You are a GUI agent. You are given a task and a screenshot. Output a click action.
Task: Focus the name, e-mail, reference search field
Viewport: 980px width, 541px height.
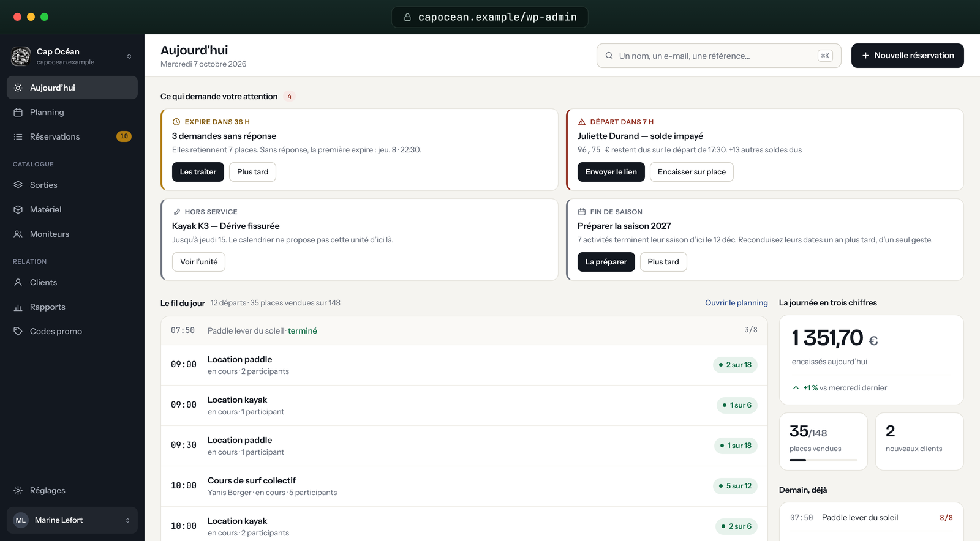coord(718,56)
